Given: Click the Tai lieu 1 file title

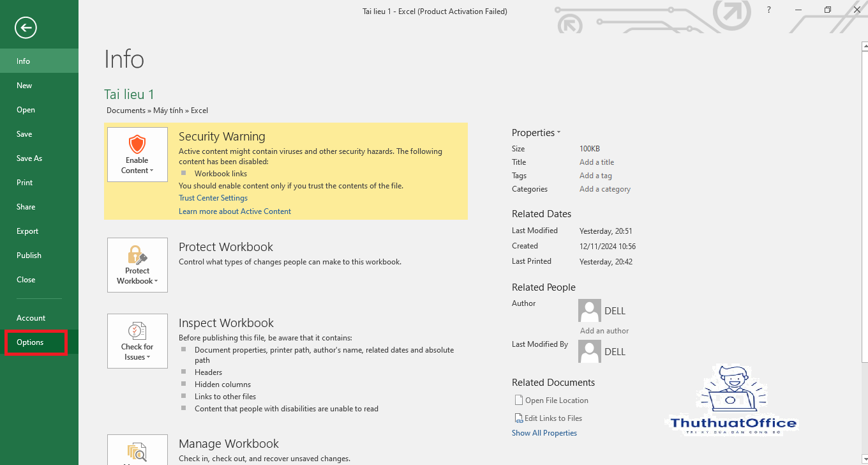Looking at the screenshot, I should [130, 95].
